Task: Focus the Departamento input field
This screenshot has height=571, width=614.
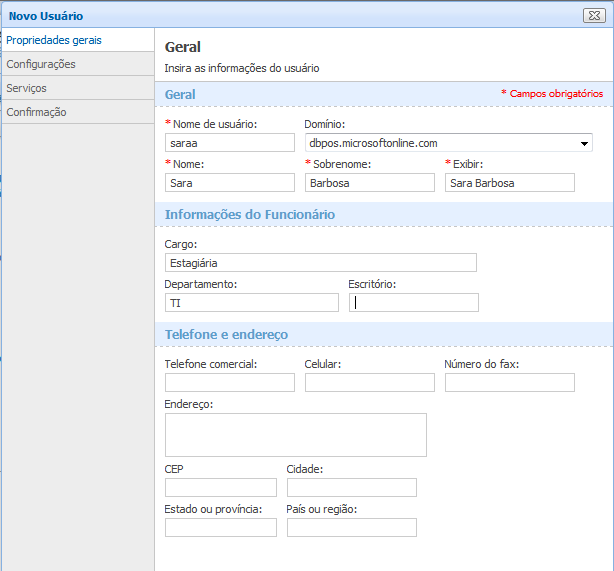Action: click(251, 302)
